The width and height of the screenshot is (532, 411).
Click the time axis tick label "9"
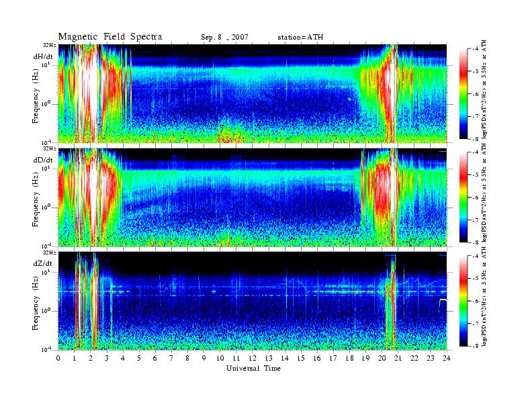pos(204,358)
